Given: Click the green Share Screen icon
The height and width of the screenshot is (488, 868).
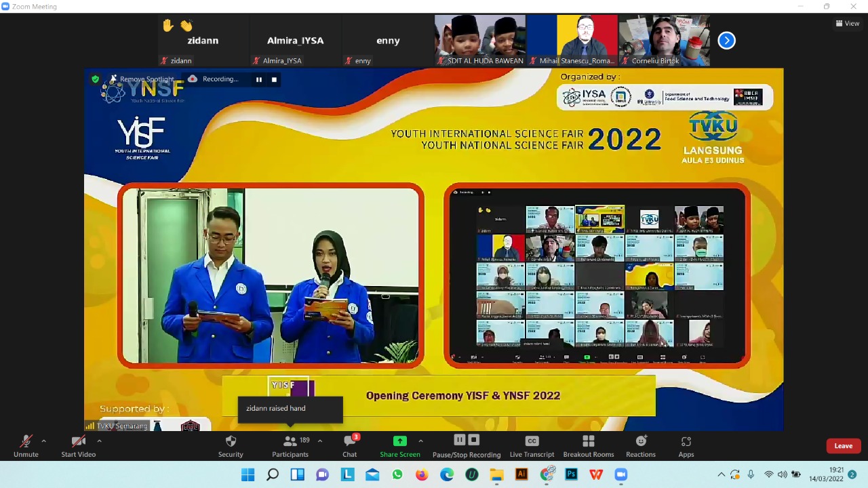Looking at the screenshot, I should pyautogui.click(x=400, y=441).
